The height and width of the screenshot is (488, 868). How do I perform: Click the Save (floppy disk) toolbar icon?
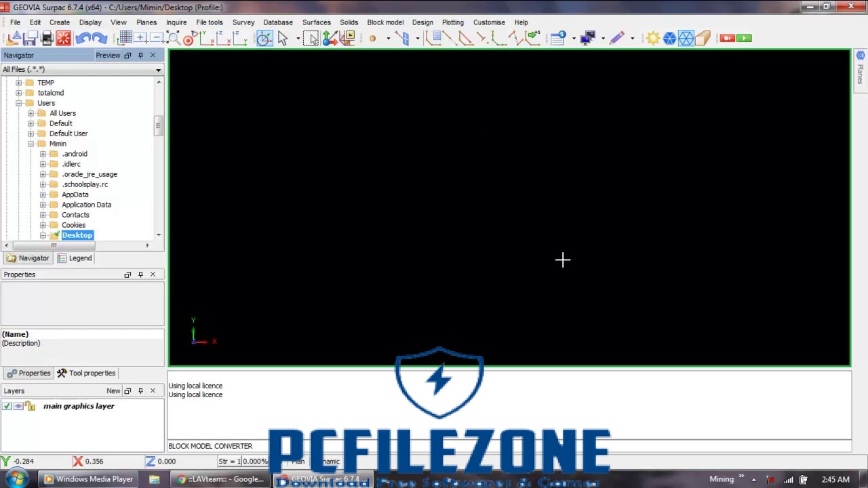(31, 39)
